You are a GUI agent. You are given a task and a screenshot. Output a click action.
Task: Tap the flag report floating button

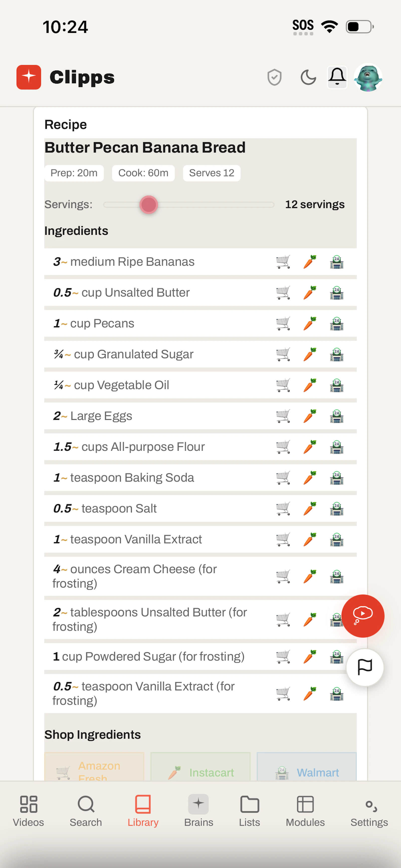[365, 667]
